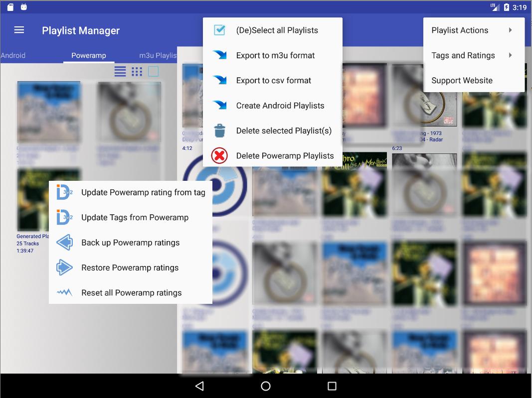
Task: Switch to list view layout
Action: [x=120, y=71]
